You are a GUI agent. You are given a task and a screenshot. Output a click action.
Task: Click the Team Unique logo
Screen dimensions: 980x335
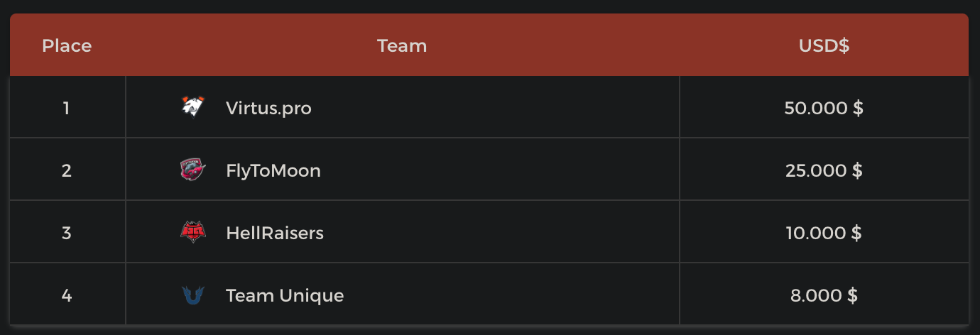click(192, 295)
